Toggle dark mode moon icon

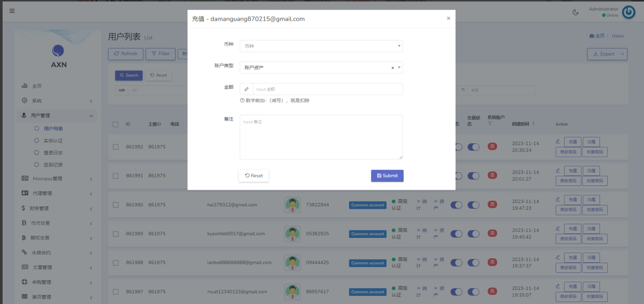click(575, 12)
